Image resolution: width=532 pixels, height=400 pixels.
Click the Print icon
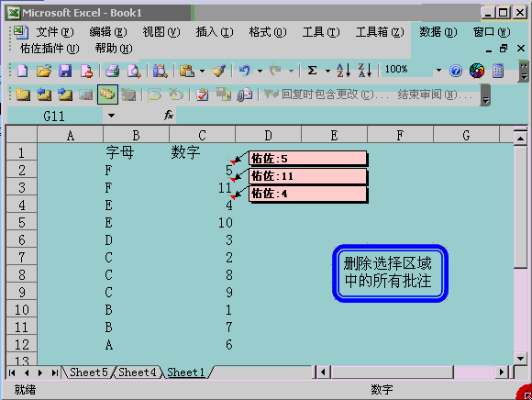pos(112,71)
